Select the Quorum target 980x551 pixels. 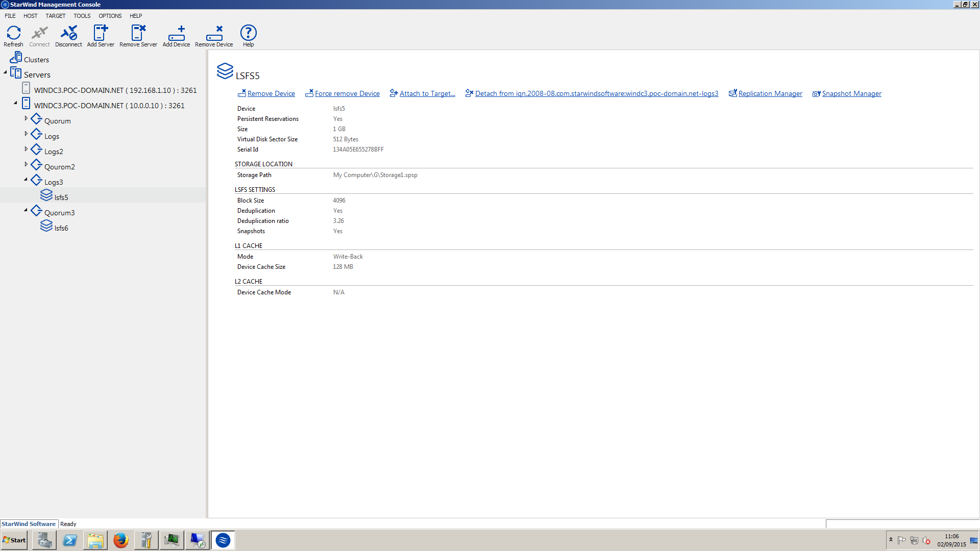pyautogui.click(x=57, y=121)
